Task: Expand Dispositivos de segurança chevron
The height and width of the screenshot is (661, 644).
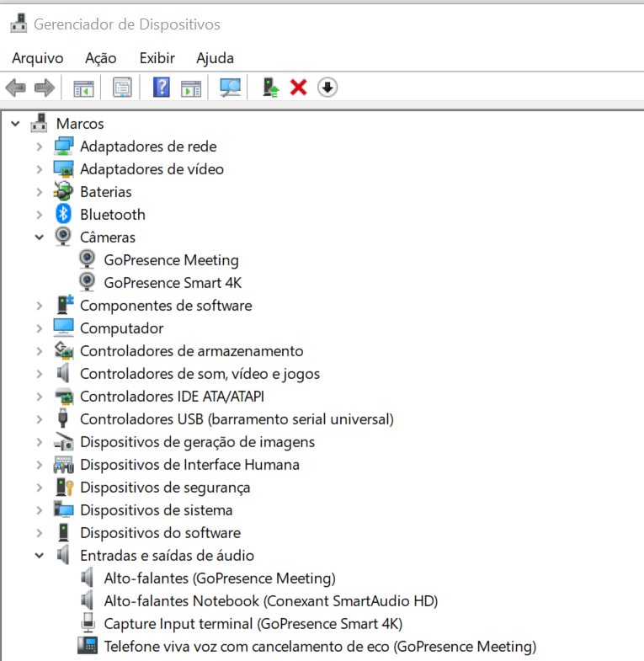Action: pos(40,488)
